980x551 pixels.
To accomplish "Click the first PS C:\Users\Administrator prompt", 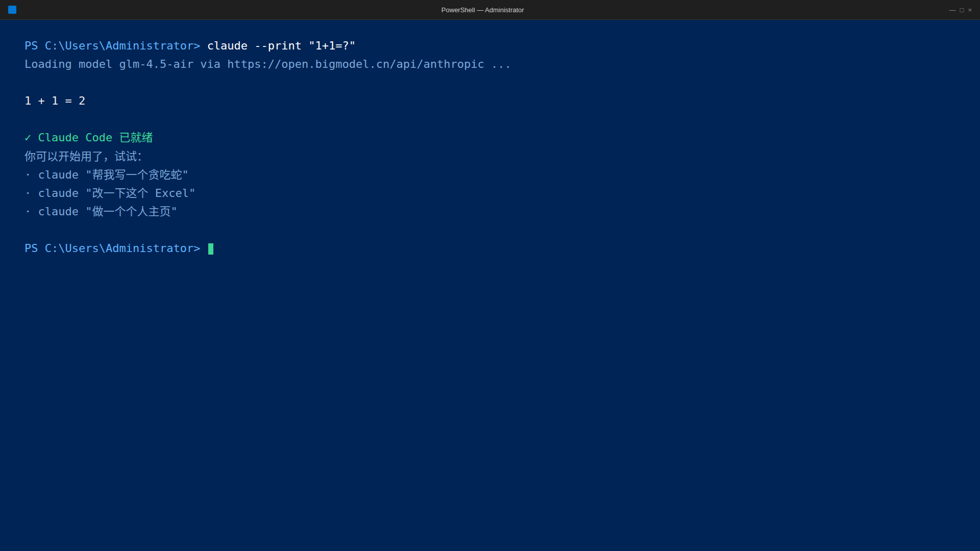I will (x=112, y=46).
